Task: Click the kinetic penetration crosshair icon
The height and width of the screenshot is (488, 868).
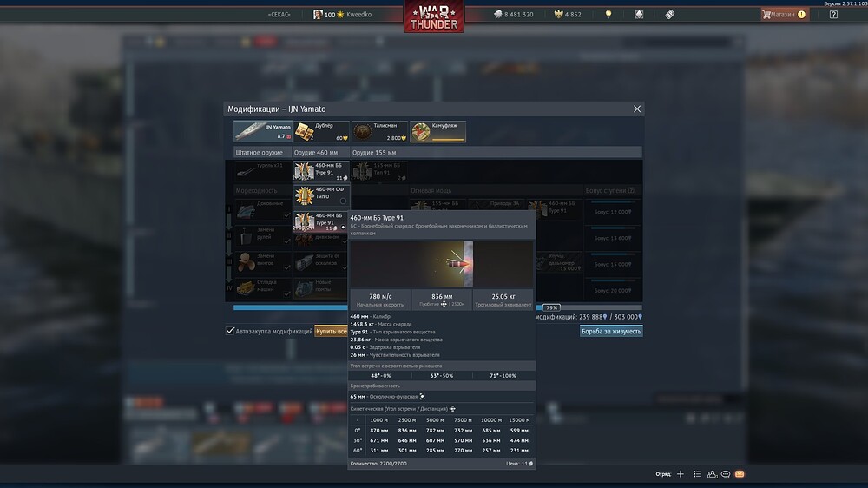Action: 452,409
